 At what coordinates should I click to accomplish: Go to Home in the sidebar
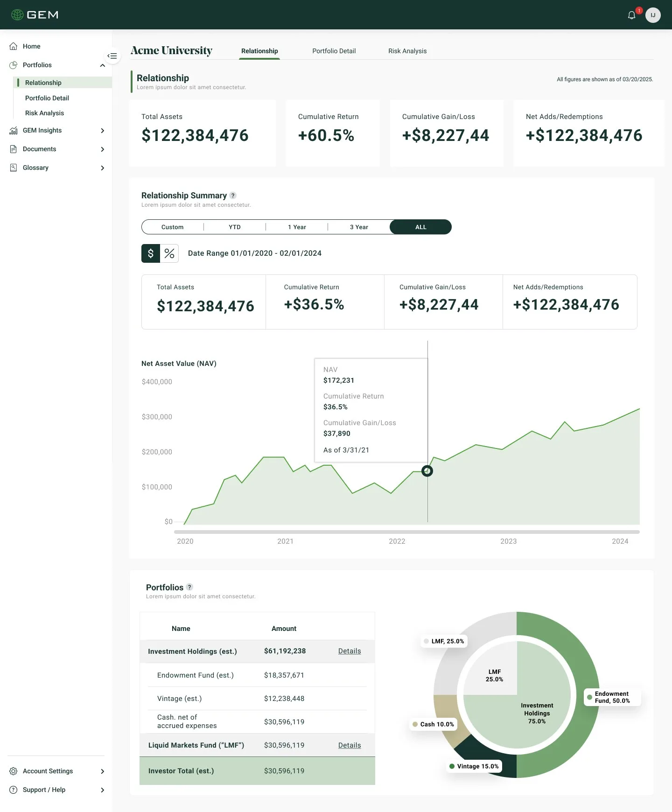(x=31, y=46)
